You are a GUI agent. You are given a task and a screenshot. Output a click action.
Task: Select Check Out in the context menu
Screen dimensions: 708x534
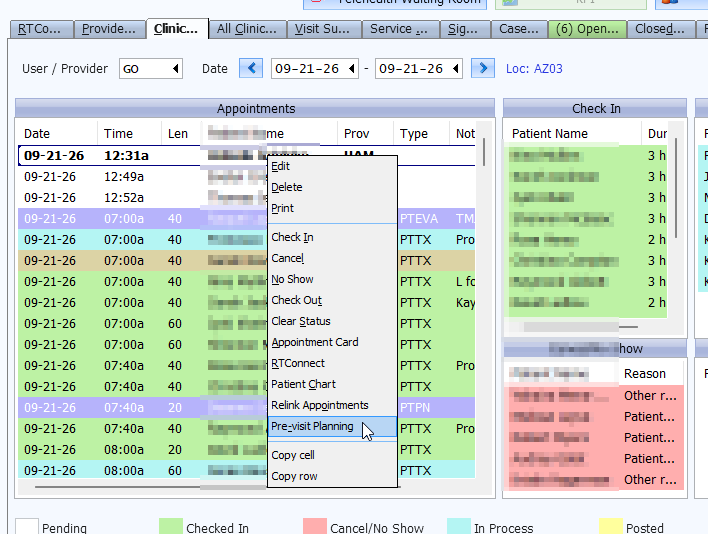point(332,300)
